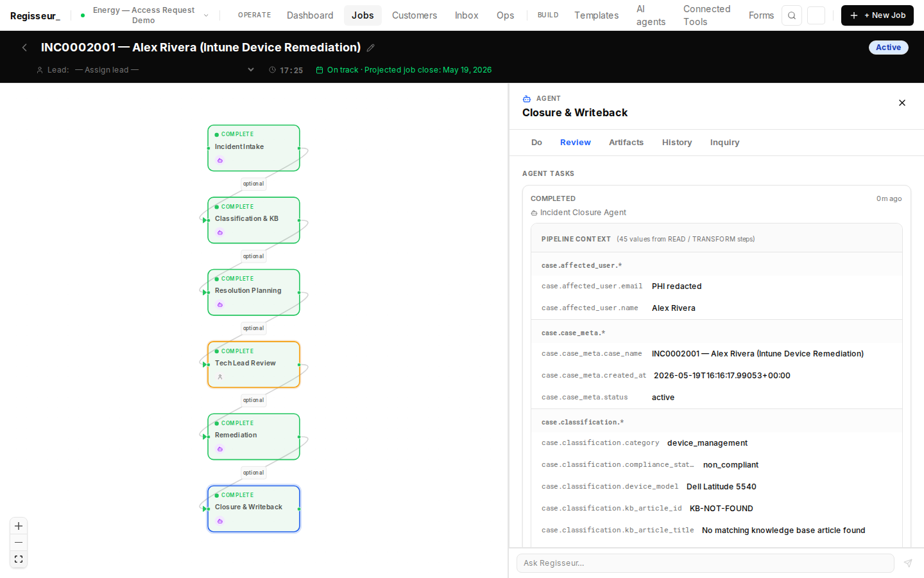924x578 pixels.
Task: Open the Inquiry tab
Action: pos(724,143)
